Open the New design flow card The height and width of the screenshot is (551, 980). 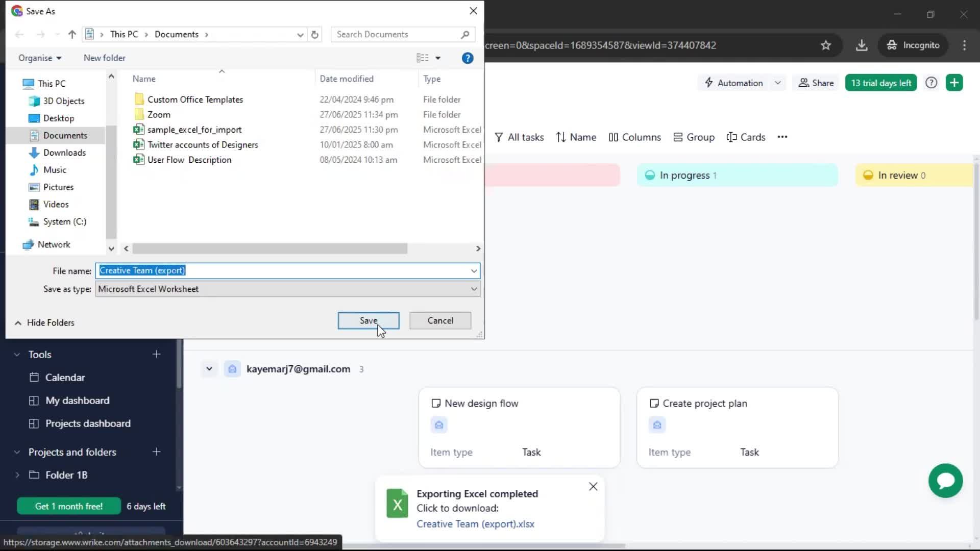tap(519, 427)
